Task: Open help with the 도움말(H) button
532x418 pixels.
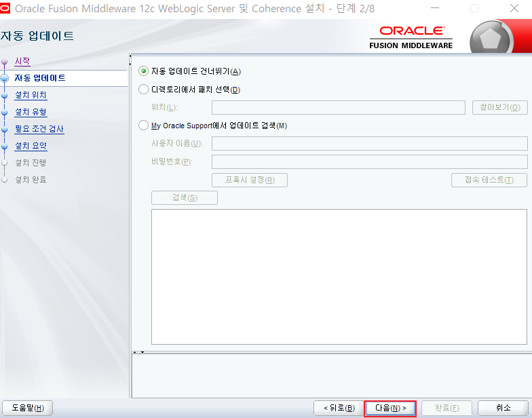Action: coord(27,408)
